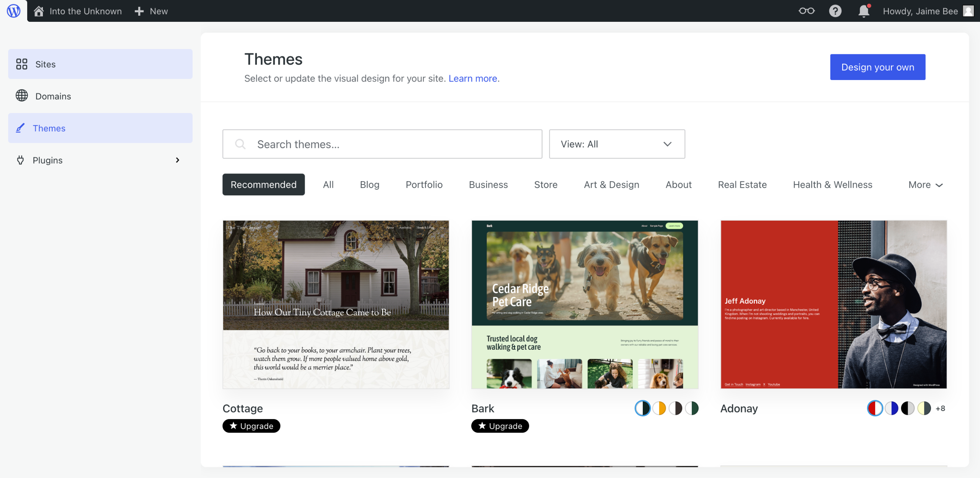Click the Design your own button
The image size is (980, 478).
click(x=877, y=67)
